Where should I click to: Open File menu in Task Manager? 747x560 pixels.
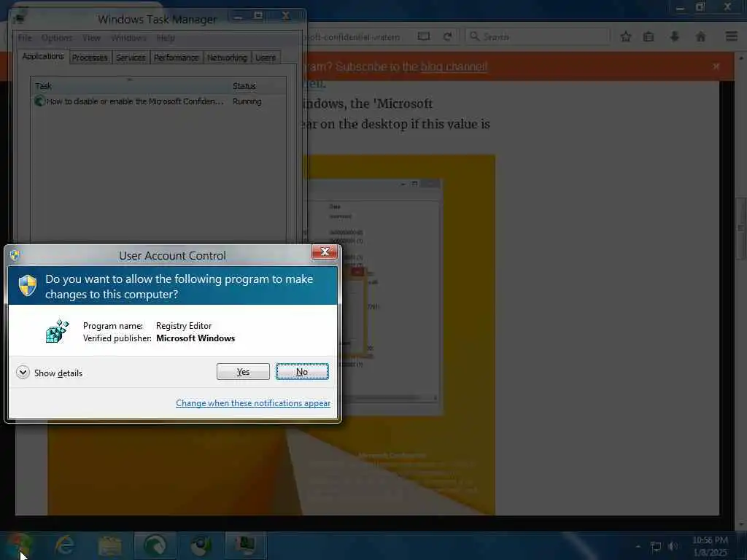pyautogui.click(x=25, y=38)
